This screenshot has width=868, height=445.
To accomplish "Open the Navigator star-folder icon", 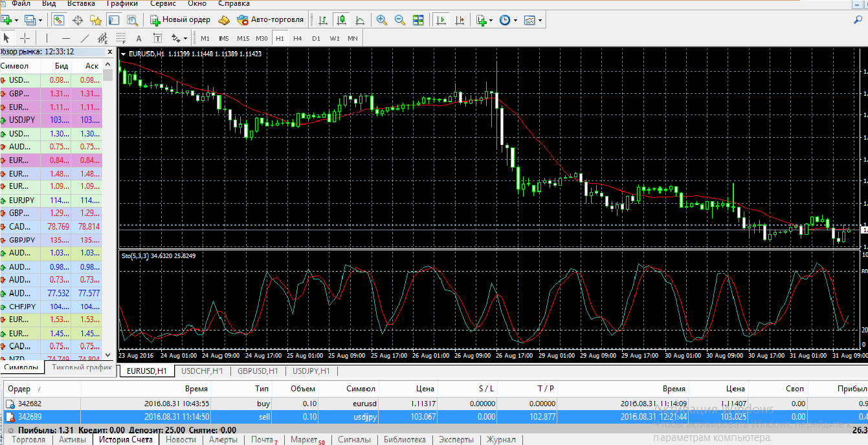I will 95,20.
